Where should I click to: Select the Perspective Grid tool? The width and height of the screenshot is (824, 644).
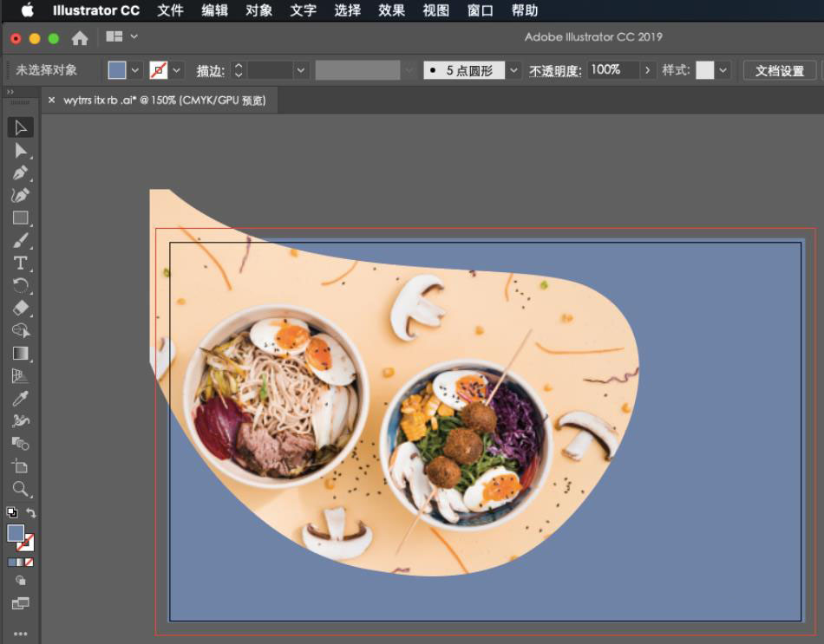(x=21, y=375)
